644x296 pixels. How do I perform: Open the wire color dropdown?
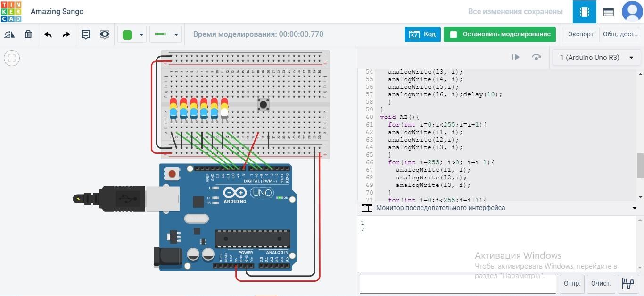pos(132,34)
